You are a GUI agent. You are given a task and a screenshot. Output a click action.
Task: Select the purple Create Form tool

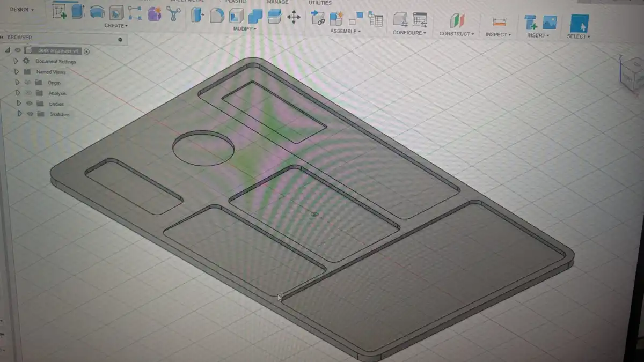point(154,14)
